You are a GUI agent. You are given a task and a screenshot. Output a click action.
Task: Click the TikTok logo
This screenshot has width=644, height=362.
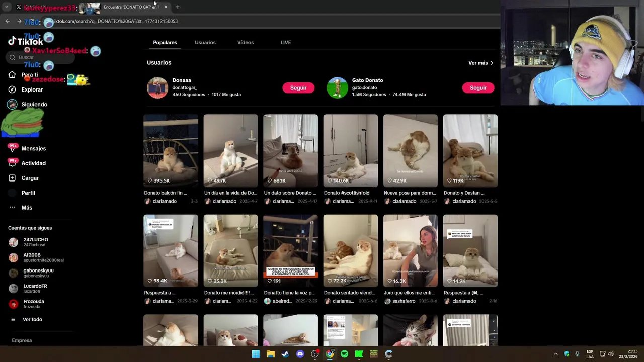25,41
